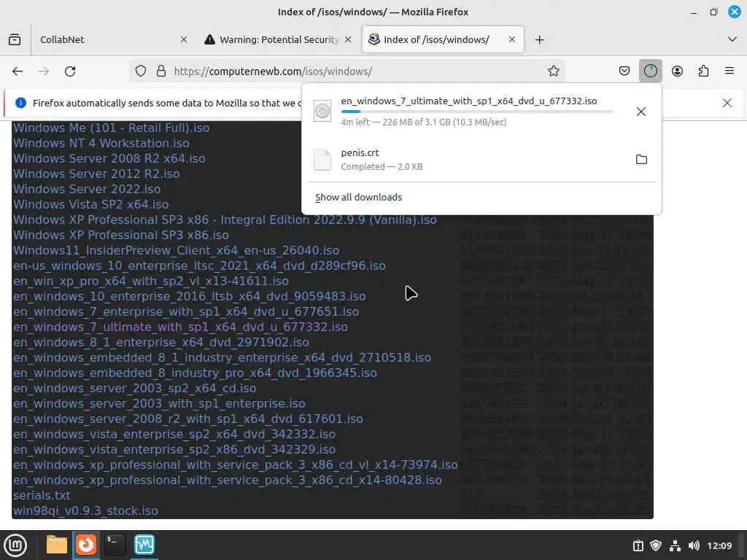View site security padlock info
This screenshot has height=560, width=747.
click(x=161, y=71)
